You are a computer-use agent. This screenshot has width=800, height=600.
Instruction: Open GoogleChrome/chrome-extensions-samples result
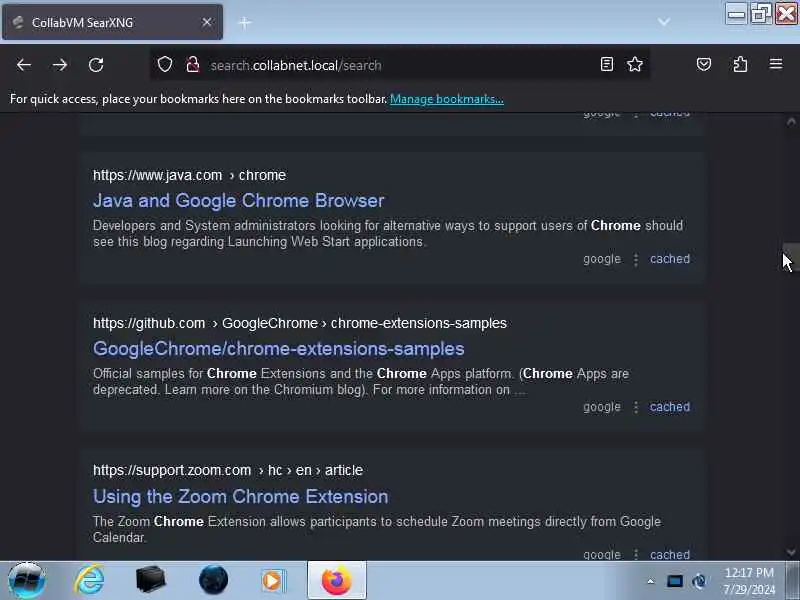tap(279, 348)
